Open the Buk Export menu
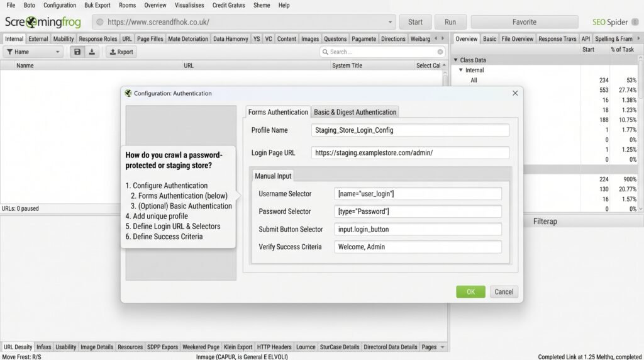The width and height of the screenshot is (644, 360). pos(97,5)
